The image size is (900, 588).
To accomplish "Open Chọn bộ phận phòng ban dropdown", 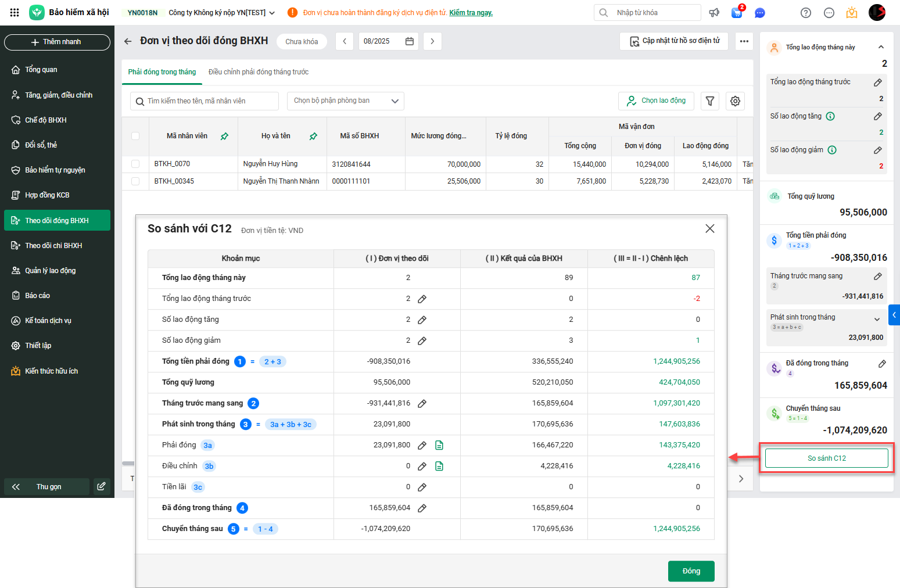I will click(346, 101).
